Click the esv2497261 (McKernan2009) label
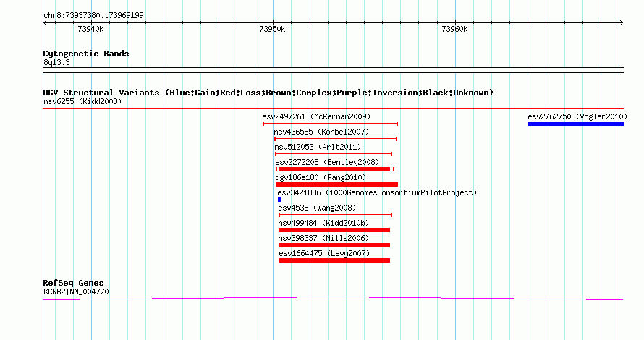This screenshot has width=644, height=340. [x=316, y=117]
